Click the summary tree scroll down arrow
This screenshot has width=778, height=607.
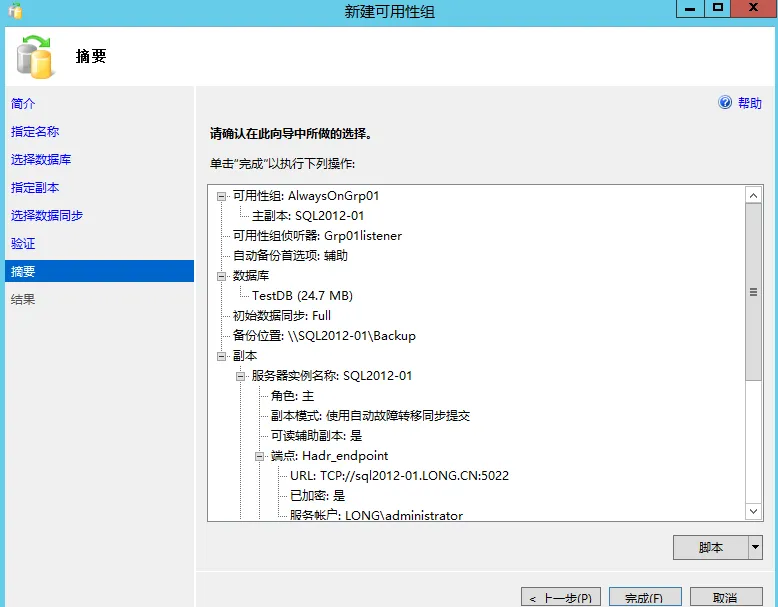pos(753,511)
